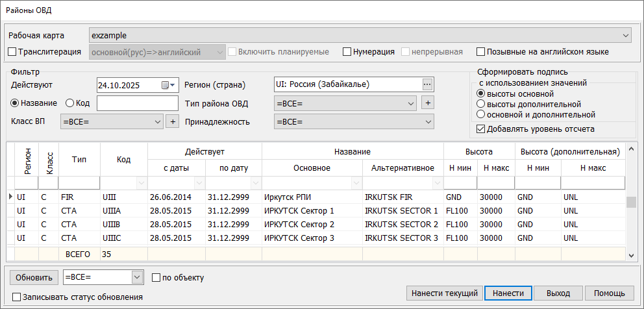Image resolution: width=644 pixels, height=309 pixels.
Task: Toggle the Нумерация checkbox
Action: coord(347,52)
